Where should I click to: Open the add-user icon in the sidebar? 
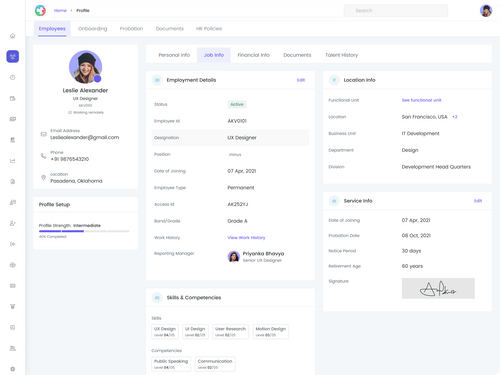(13, 223)
